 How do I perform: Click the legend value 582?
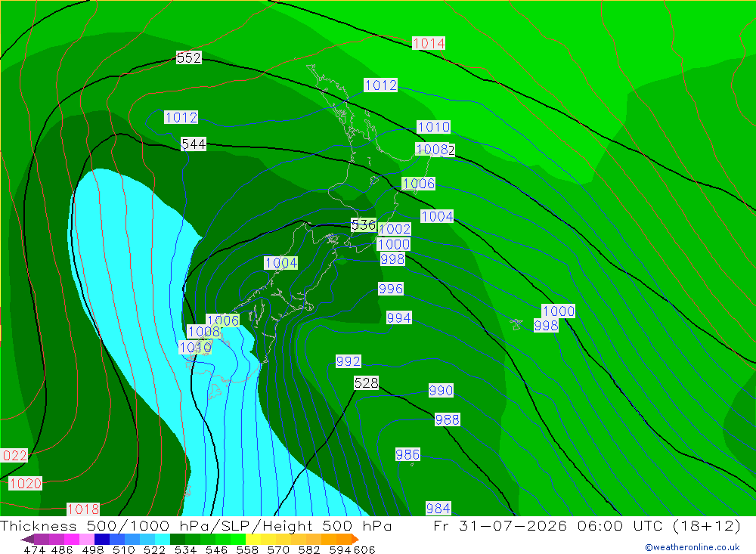click(x=308, y=550)
